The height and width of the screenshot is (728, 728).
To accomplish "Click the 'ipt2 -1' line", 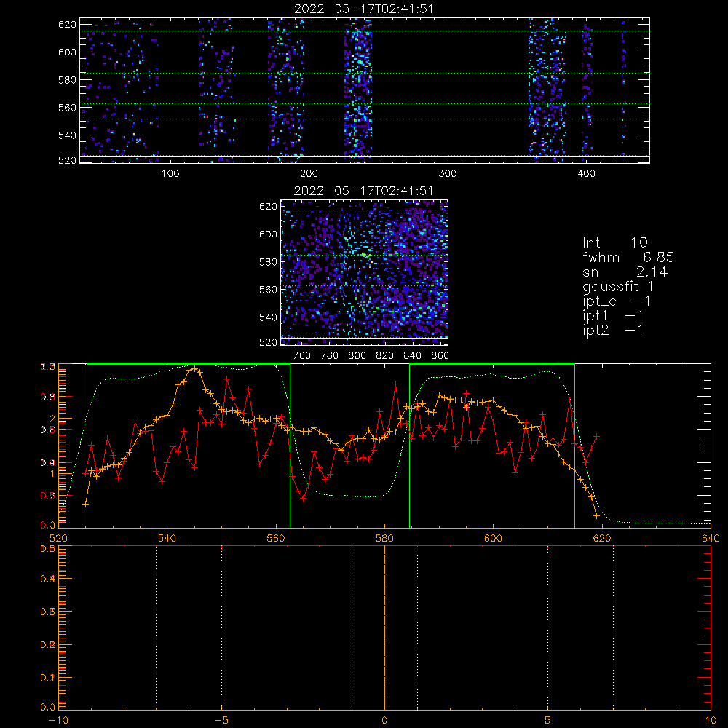I will point(613,330).
